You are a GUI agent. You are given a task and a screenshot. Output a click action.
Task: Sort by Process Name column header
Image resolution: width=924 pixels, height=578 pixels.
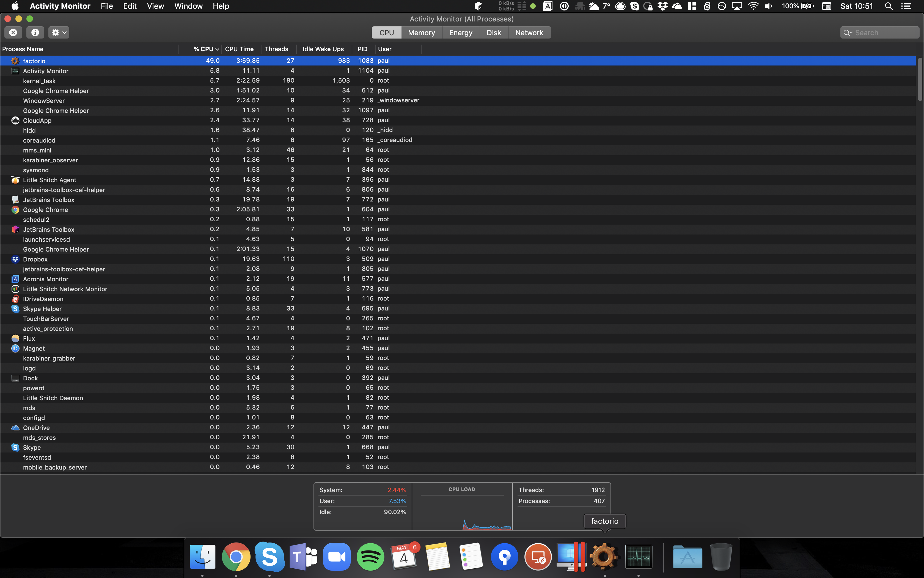tap(89, 49)
